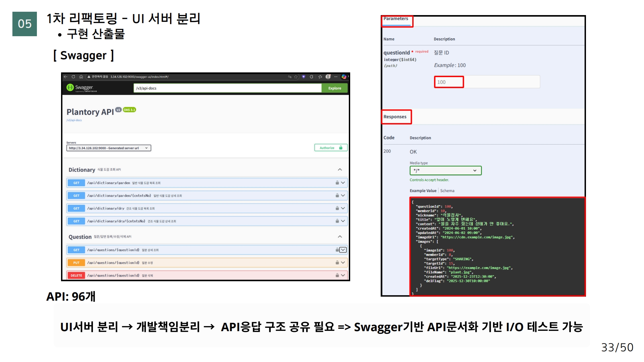The width and height of the screenshot is (644, 362).
Task: Switch to the Schema tab
Action: (447, 191)
